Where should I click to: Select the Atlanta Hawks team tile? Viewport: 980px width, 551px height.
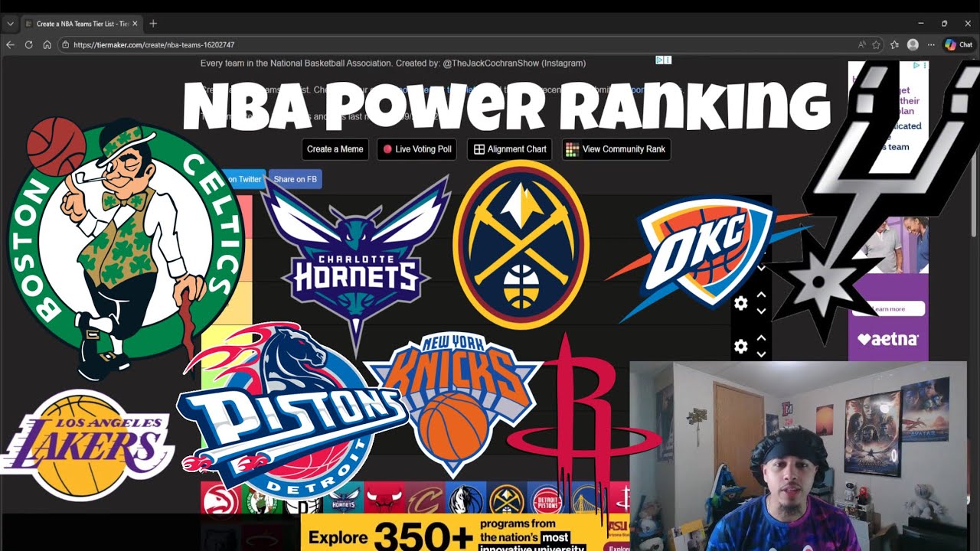(220, 499)
